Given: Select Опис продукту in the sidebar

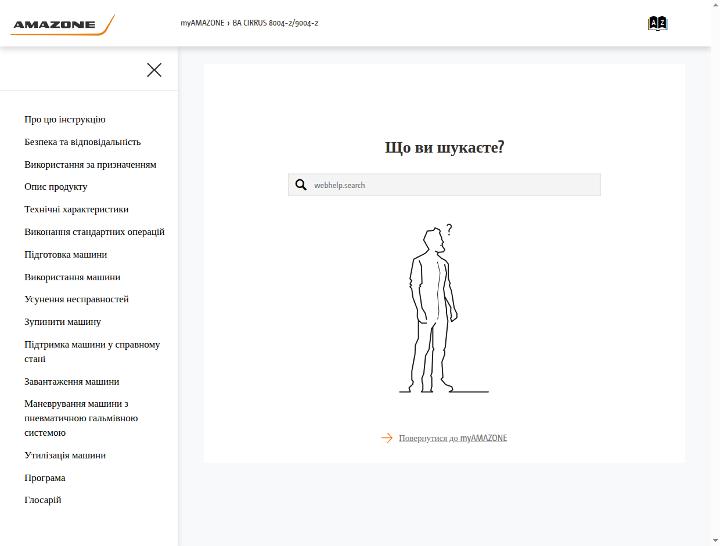Looking at the screenshot, I should (56, 187).
